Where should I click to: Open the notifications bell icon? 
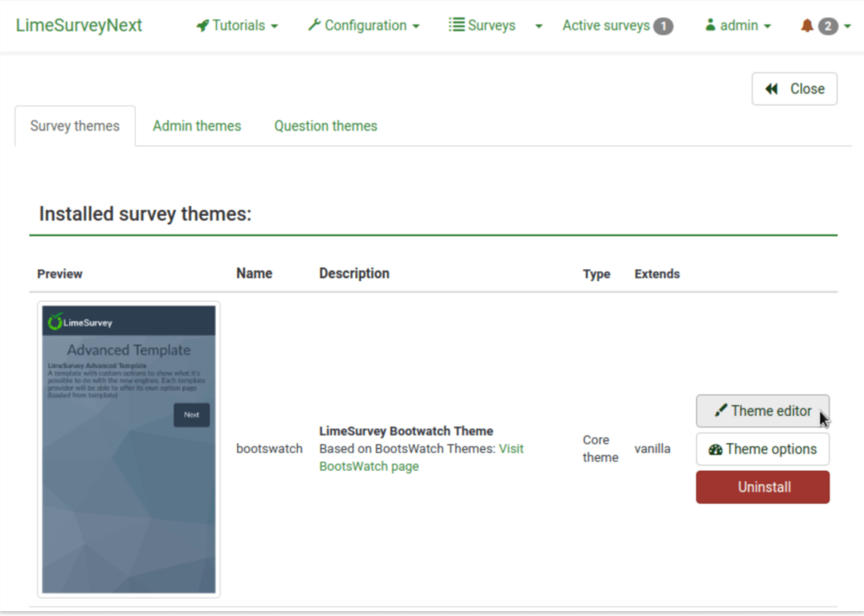[x=807, y=25]
